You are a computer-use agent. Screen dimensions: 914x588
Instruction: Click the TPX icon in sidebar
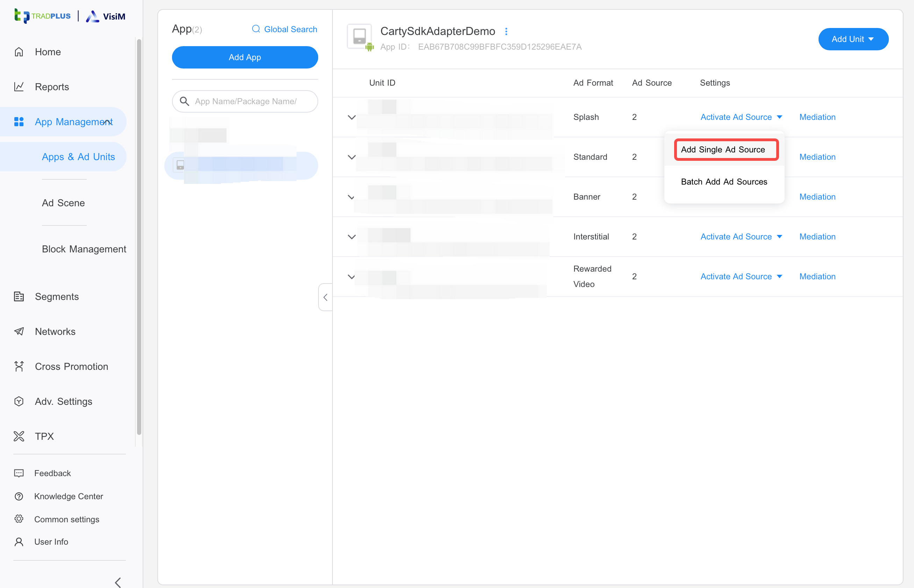pos(19,436)
